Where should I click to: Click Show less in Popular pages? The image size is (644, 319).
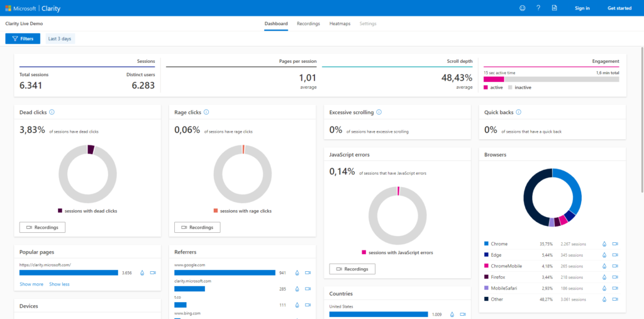point(59,284)
